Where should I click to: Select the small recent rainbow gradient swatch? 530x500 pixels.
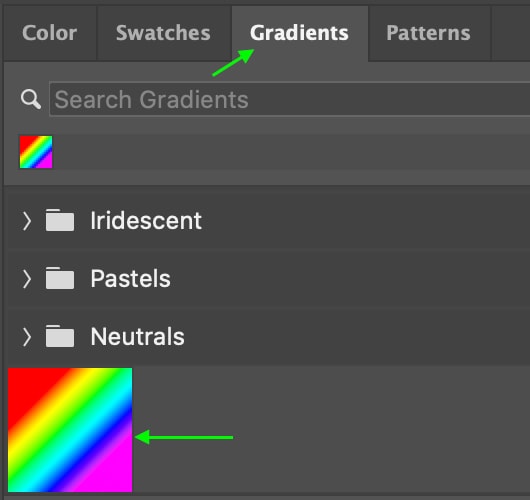point(36,152)
